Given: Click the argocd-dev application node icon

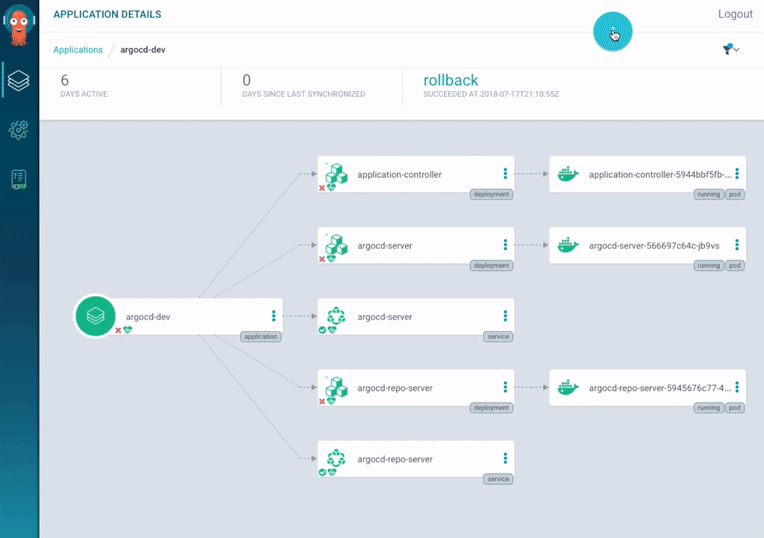Looking at the screenshot, I should pos(95,316).
